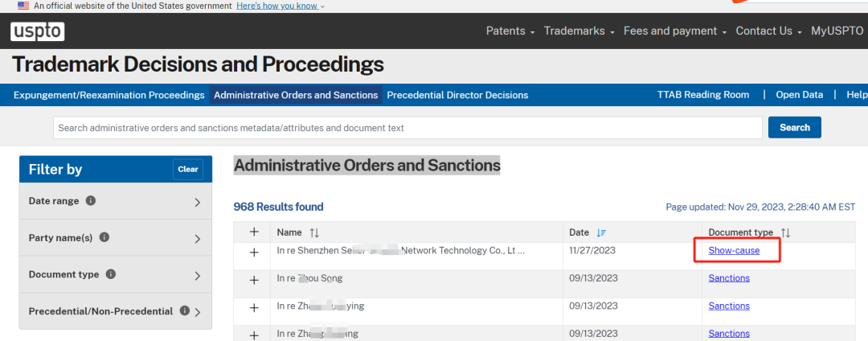Focus the administrative orders search field
The height and width of the screenshot is (341, 868).
pos(408,128)
